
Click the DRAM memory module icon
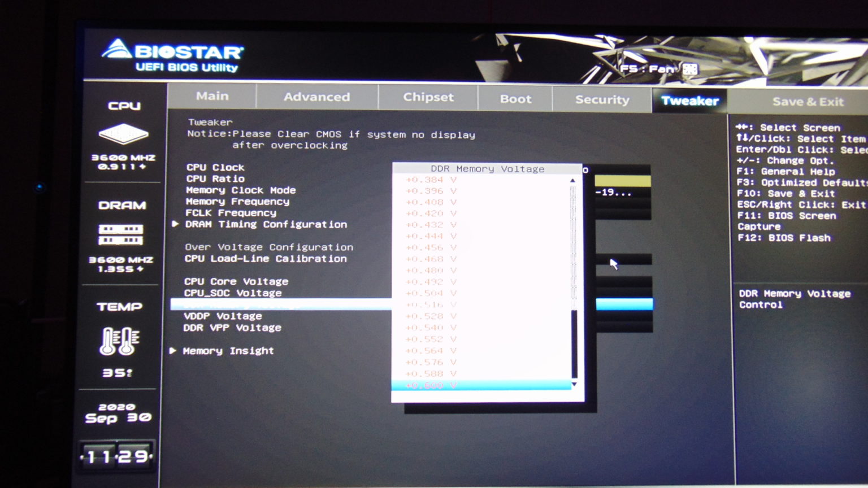121,234
